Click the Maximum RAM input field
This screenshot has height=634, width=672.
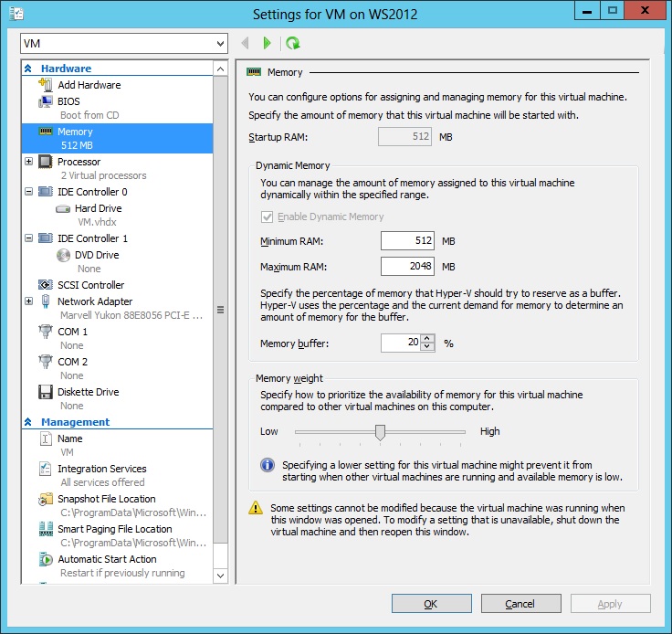[407, 267]
